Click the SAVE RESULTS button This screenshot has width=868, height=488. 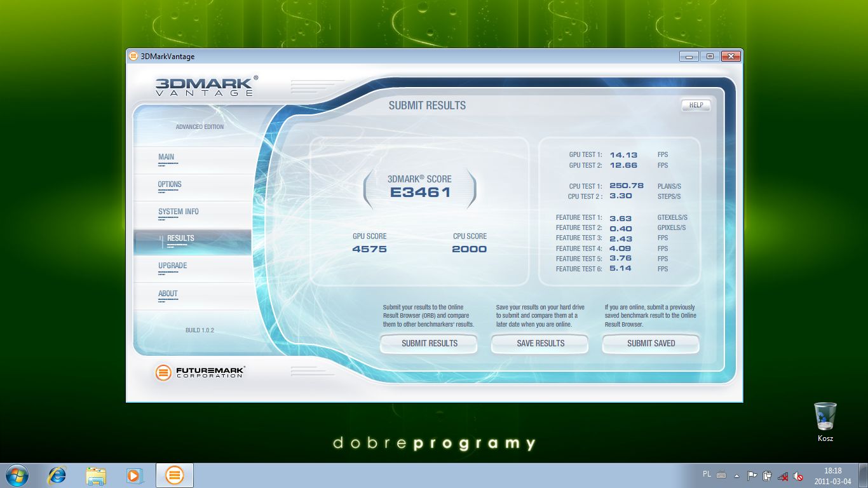pos(540,343)
